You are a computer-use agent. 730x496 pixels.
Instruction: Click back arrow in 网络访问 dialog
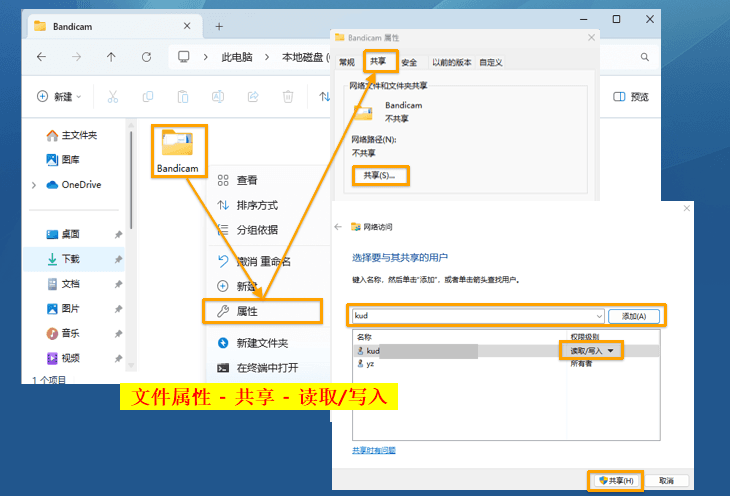[338, 227]
